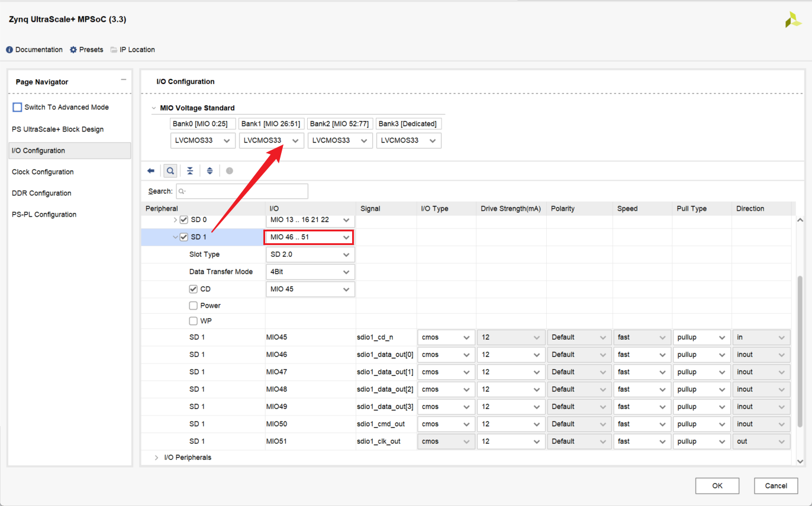Select the MIO46 I/O cell
The image size is (812, 506).
[x=310, y=354]
